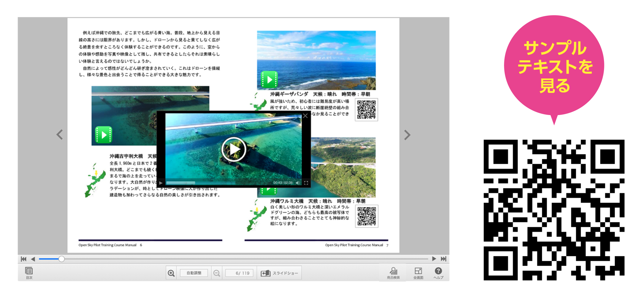Screen dimensions: 644x299
Task: Jump to the last page
Action: point(443,259)
